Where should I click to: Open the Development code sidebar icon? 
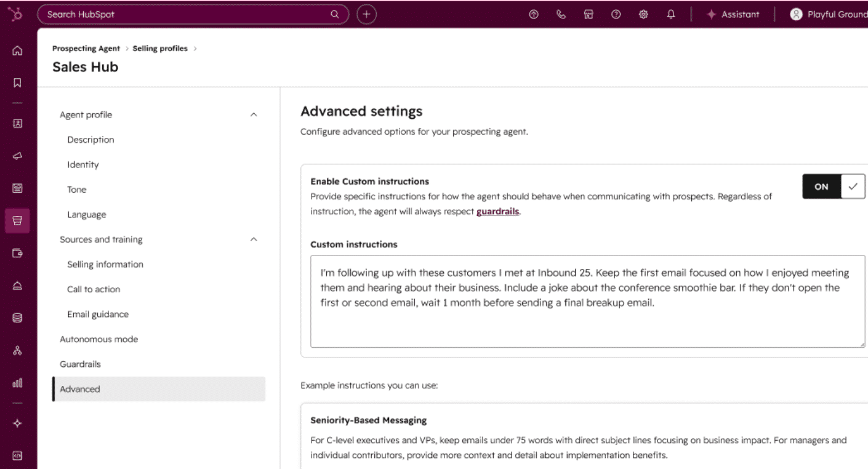click(x=17, y=456)
